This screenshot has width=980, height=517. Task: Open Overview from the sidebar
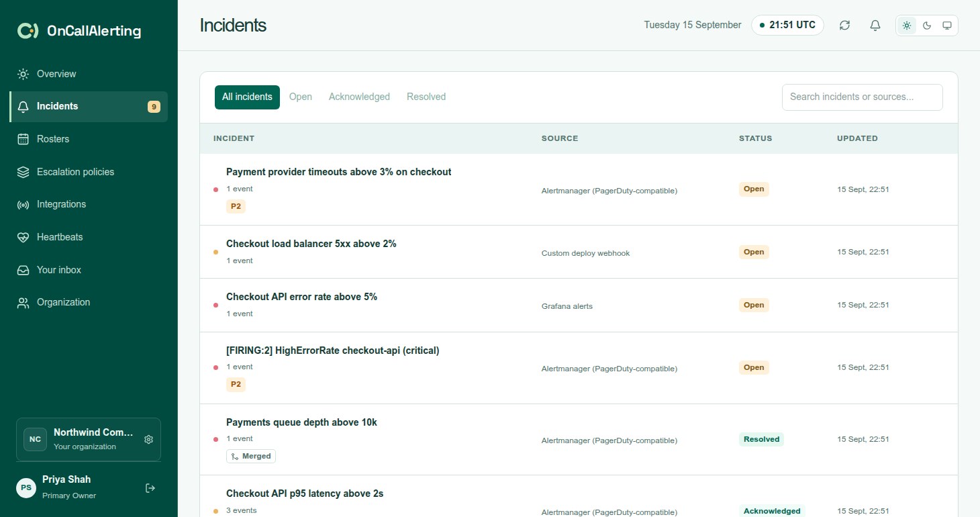[89, 74]
